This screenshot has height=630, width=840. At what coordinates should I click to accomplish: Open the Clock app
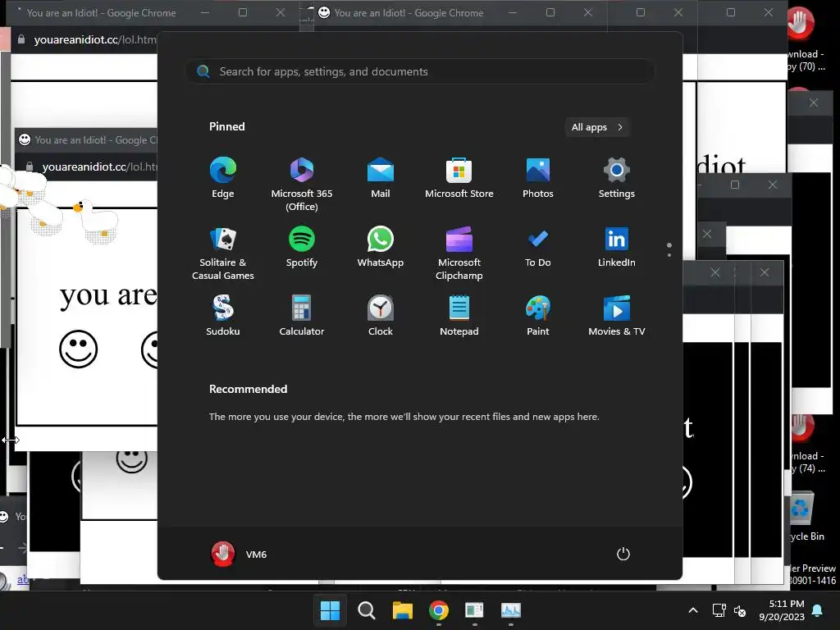[x=381, y=316]
